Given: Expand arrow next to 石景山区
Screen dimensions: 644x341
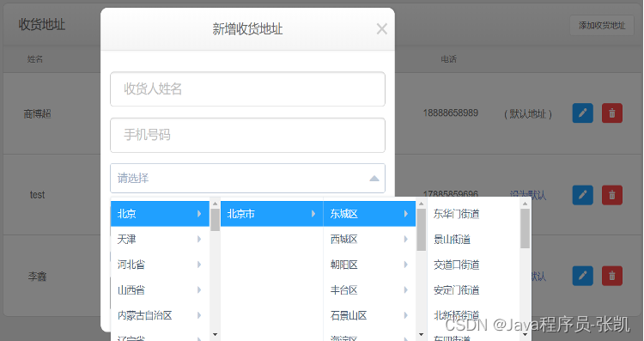Looking at the screenshot, I should [x=406, y=315].
